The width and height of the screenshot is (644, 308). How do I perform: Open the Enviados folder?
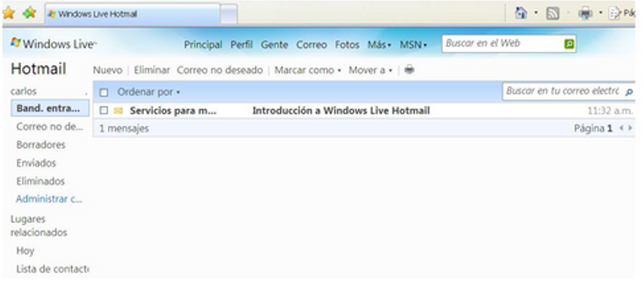[36, 163]
